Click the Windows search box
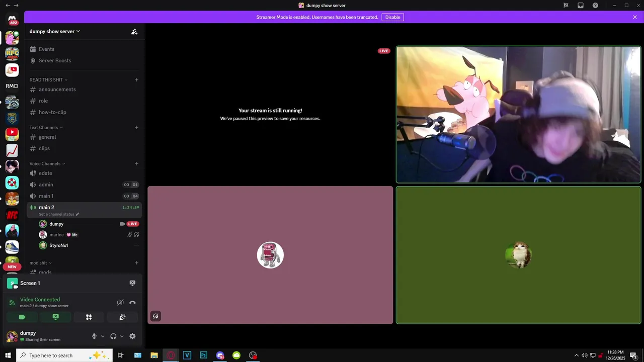 64,355
